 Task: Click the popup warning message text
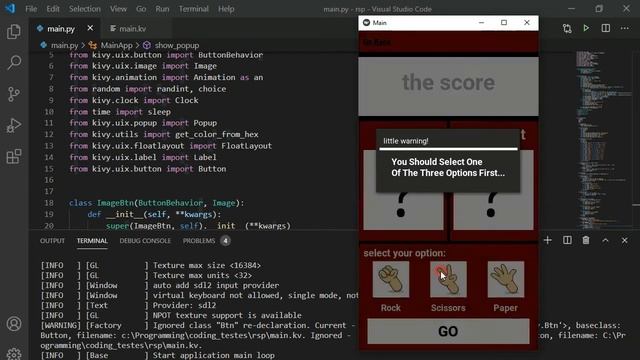coord(448,167)
